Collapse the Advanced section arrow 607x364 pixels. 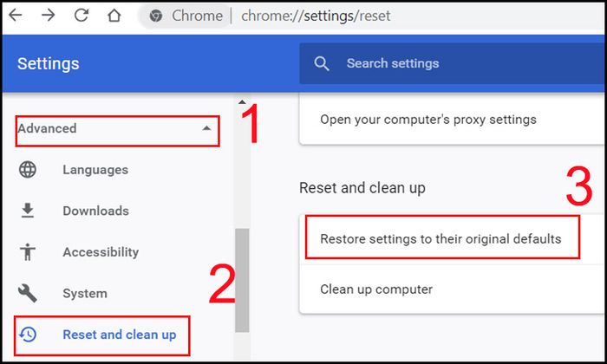206,128
